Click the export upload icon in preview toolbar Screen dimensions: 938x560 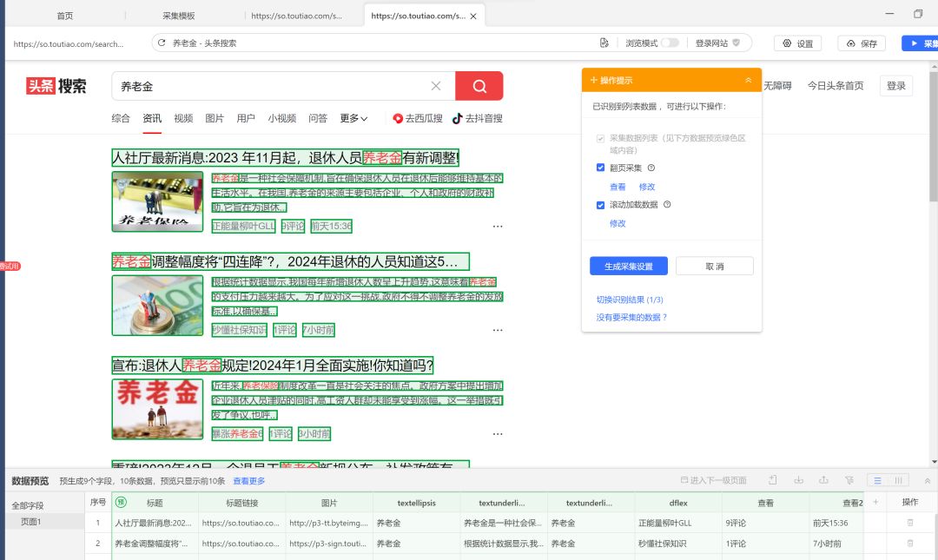(823, 480)
